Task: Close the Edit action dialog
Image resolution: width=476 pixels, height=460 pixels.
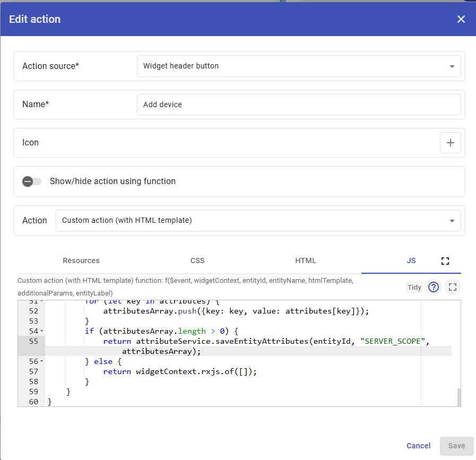Action: (461, 19)
